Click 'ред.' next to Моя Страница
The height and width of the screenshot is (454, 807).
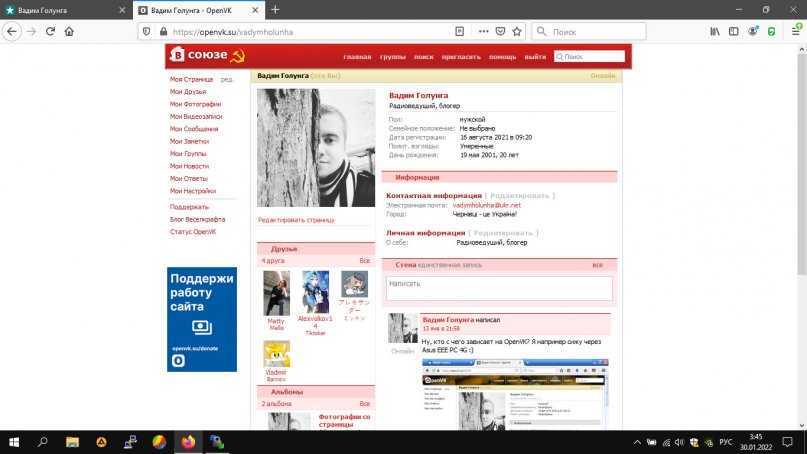(x=227, y=79)
